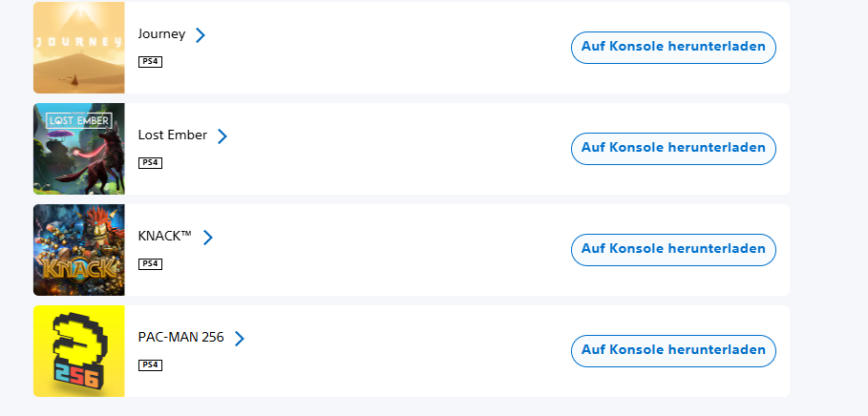868x416 pixels.
Task: Select Auf Konsole herunterladen for PAC-MAN 256
Action: pos(673,351)
